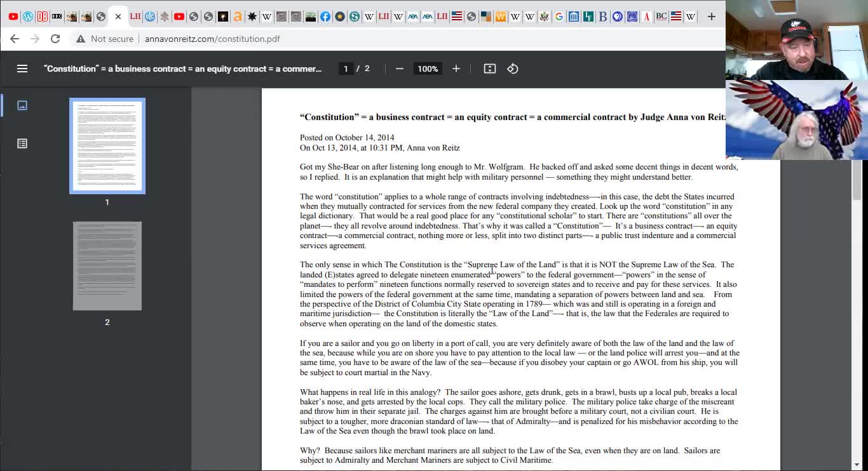Switch to the PBS tab
This screenshot has width=868, height=471.
618,17
